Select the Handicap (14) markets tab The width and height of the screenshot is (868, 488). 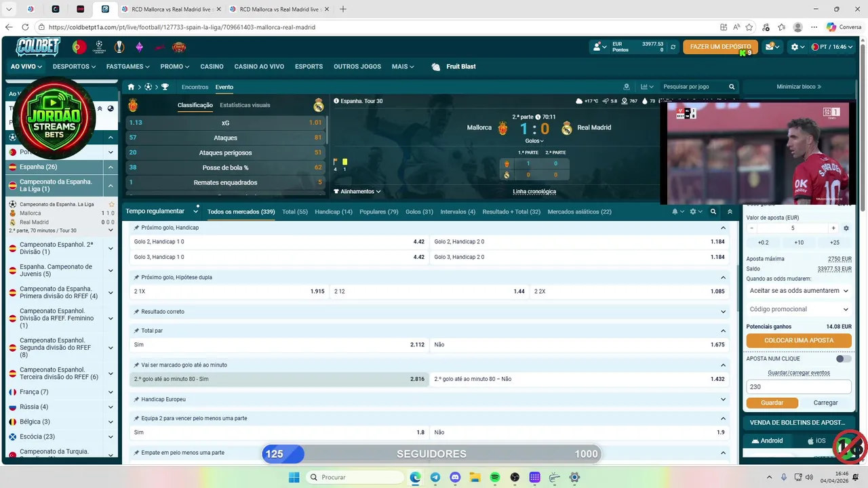334,211
